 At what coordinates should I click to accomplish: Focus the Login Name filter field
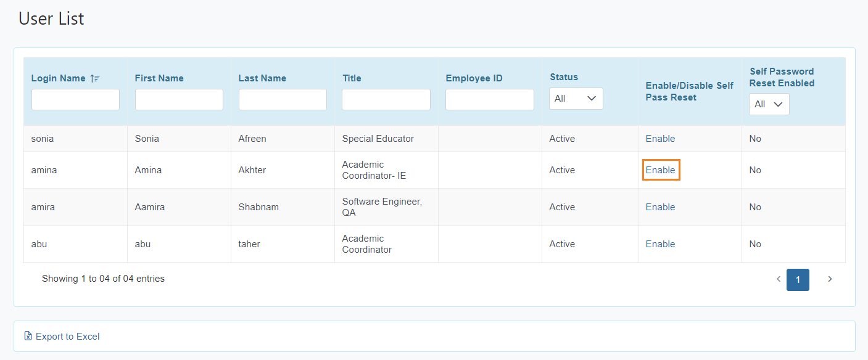click(75, 99)
